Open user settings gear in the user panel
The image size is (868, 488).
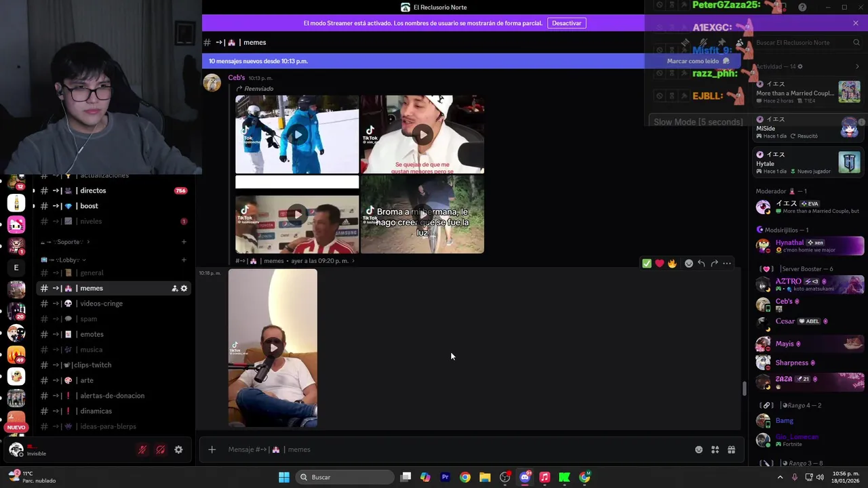point(178,449)
